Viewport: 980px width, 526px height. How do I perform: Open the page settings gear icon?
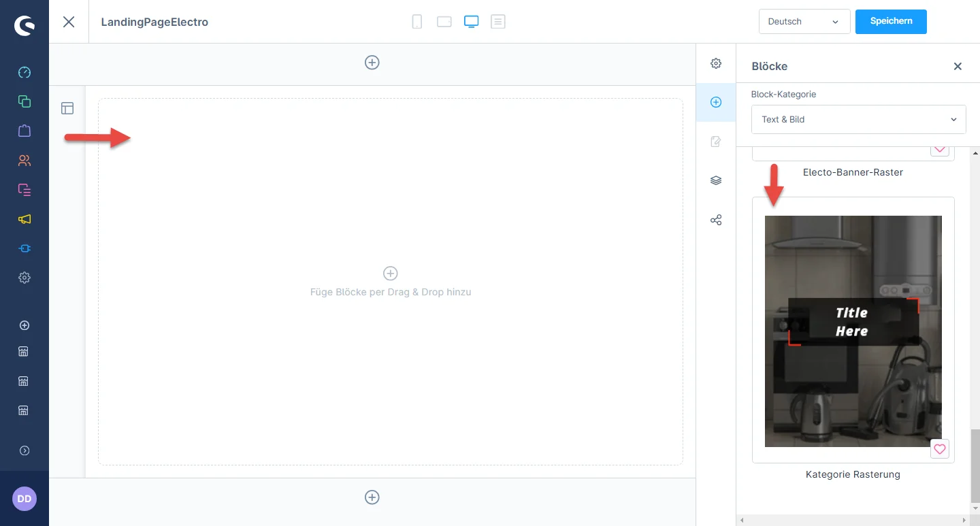716,63
